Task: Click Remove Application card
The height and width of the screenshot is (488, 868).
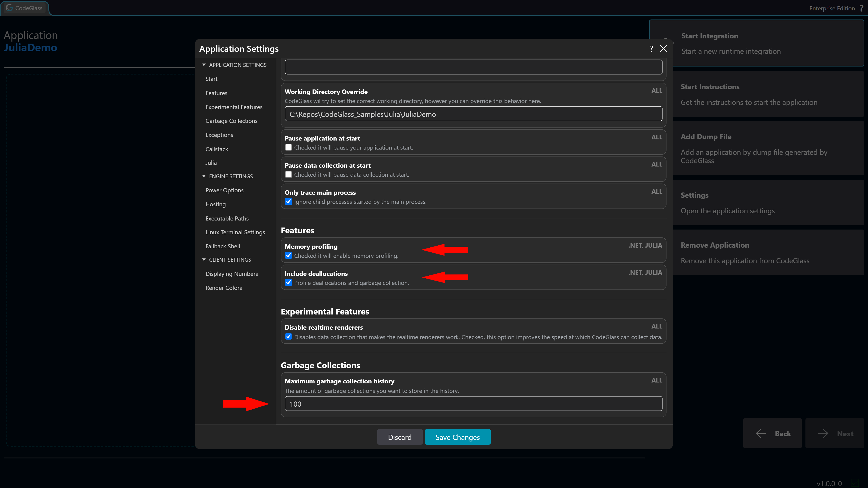Action: [x=769, y=252]
